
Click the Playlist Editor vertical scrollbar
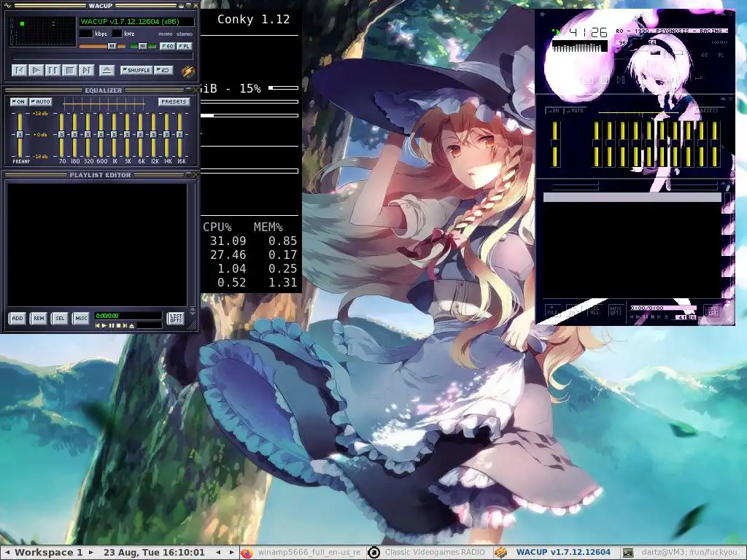click(x=192, y=245)
